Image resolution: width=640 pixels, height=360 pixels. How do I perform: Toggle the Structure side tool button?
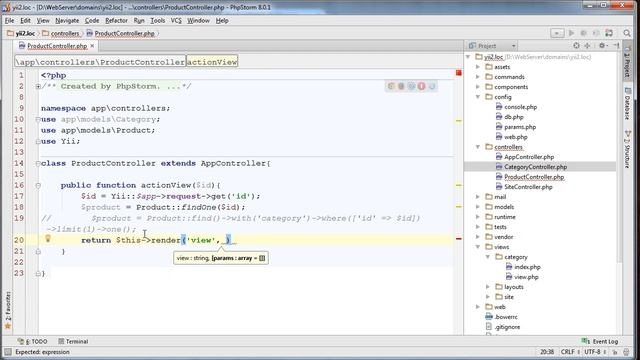[628, 149]
